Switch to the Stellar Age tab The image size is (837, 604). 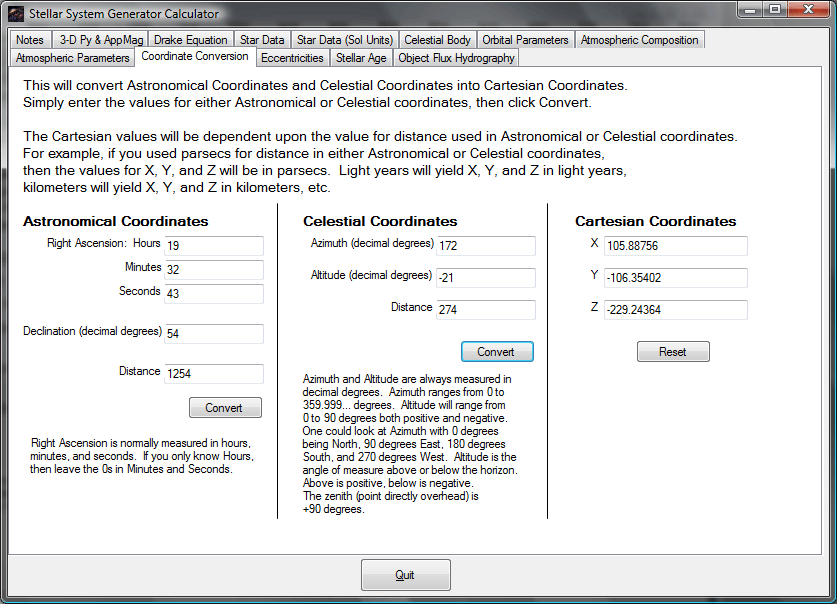click(x=361, y=58)
